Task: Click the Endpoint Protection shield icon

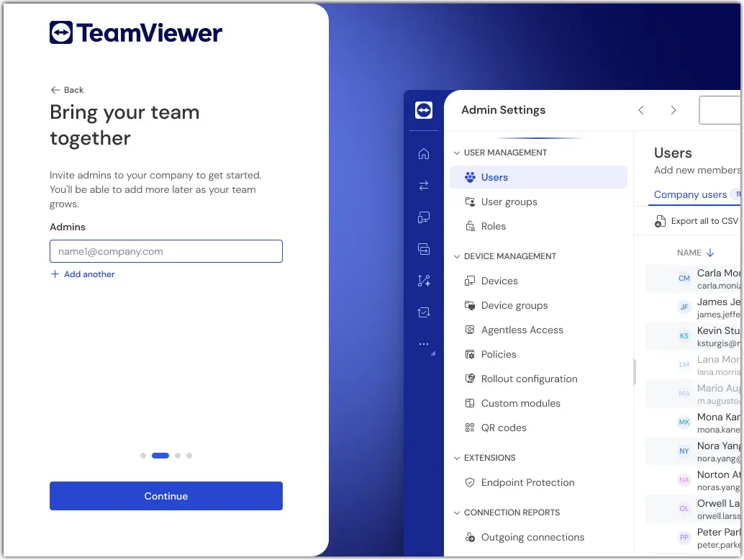Action: (x=470, y=483)
